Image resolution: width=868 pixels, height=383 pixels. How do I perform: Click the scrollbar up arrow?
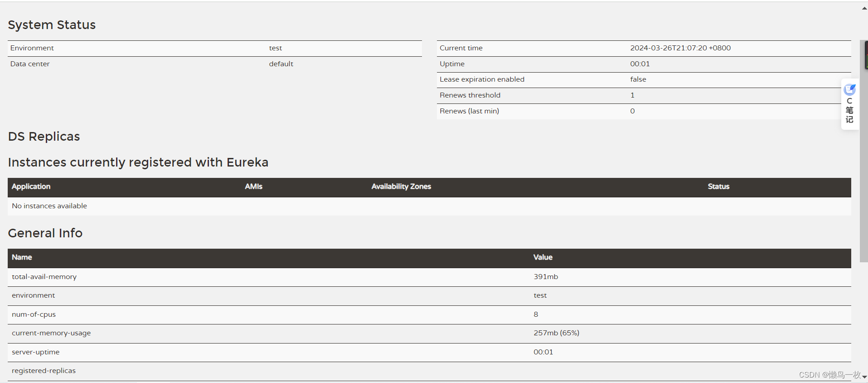(x=864, y=8)
